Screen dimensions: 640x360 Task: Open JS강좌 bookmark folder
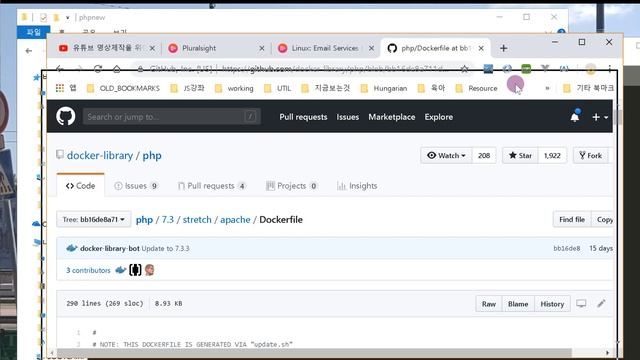(187, 88)
